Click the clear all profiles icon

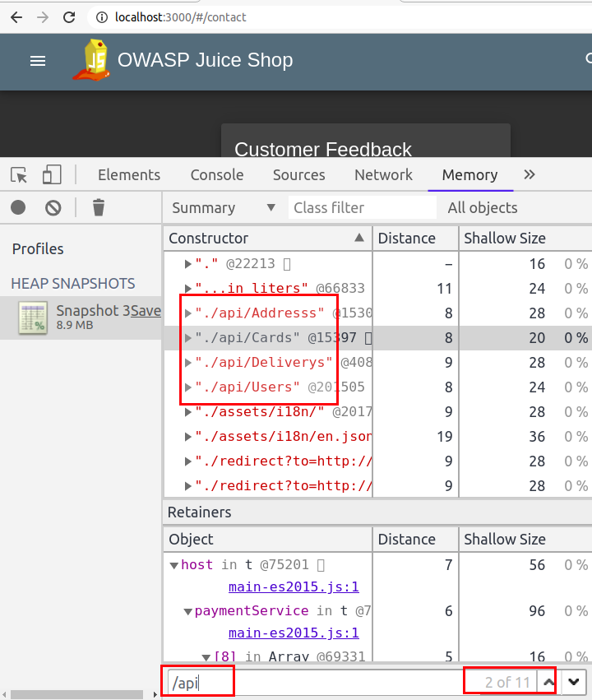pos(53,207)
